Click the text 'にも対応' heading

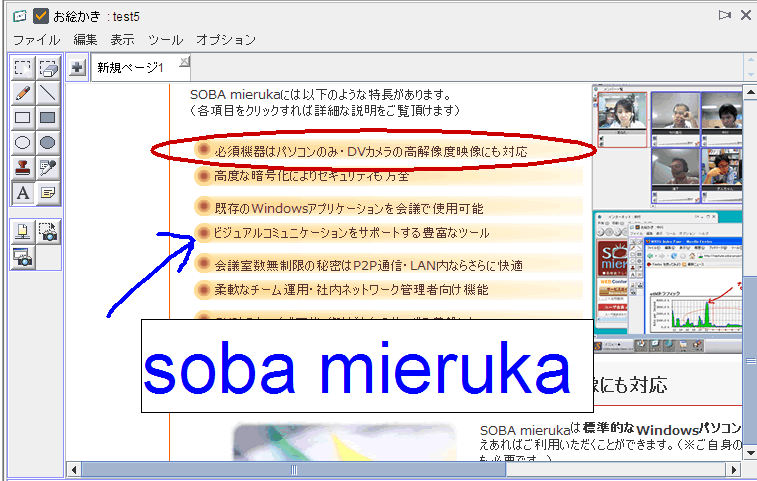(x=631, y=385)
